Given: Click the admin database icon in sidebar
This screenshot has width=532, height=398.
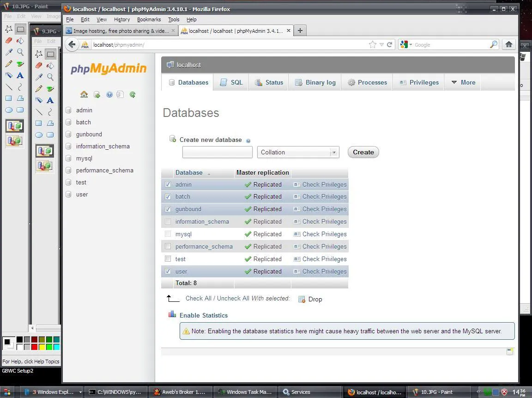Looking at the screenshot, I should tap(68, 110).
